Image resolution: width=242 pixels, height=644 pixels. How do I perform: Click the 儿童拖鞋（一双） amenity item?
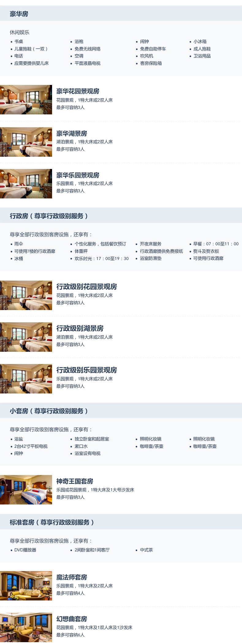point(31,49)
